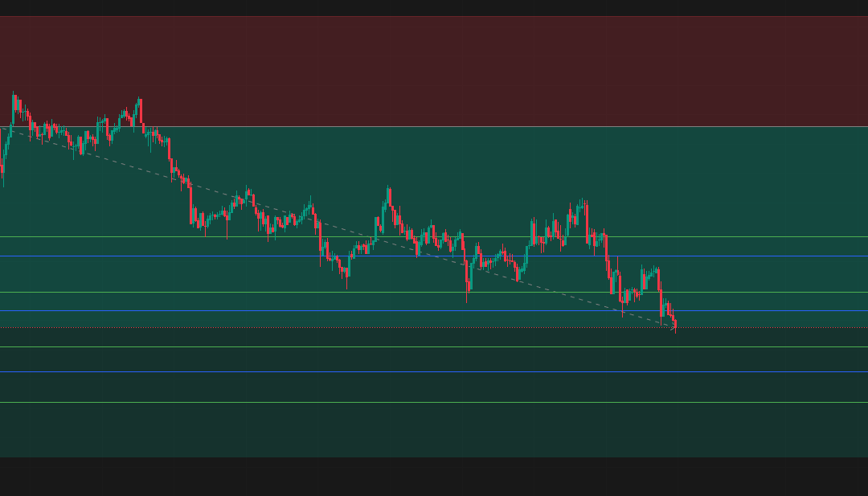
Task: Select the dashed gray diagonal trend line
Action: click(x=338, y=228)
